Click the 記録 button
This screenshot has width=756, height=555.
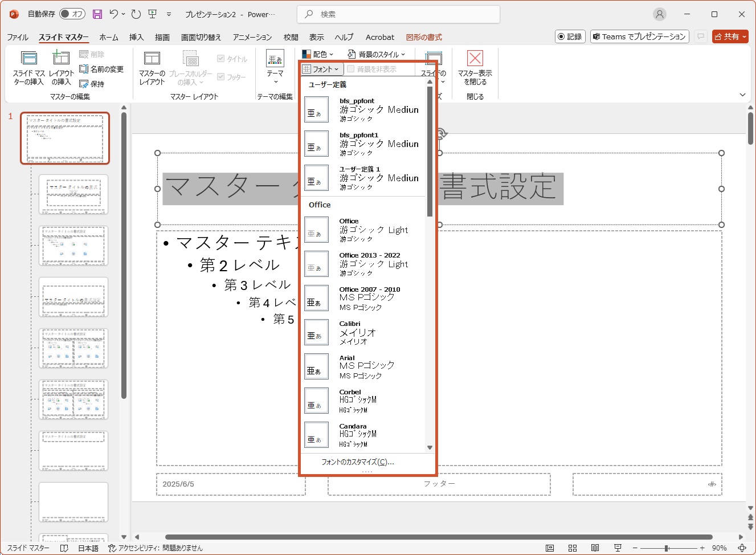coord(570,36)
